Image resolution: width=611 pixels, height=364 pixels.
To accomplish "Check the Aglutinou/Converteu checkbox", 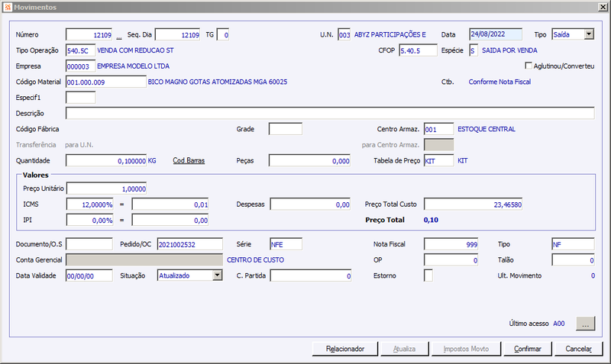I will [529, 66].
